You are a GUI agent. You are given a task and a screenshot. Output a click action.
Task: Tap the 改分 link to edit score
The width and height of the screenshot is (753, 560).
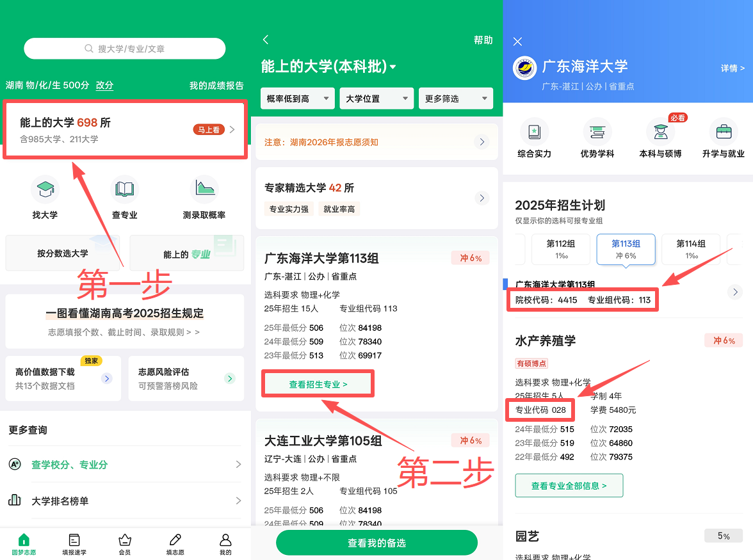(x=104, y=85)
